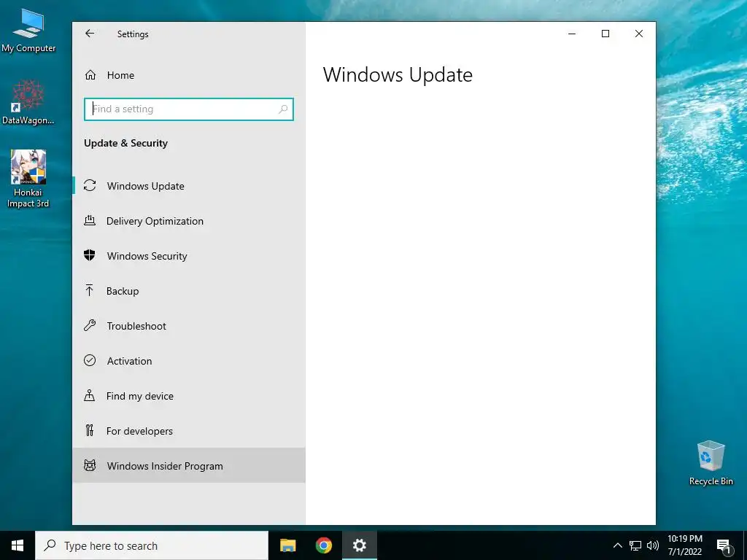Select the Delivery Optimization icon
This screenshot has width=747, height=560.
90,220
